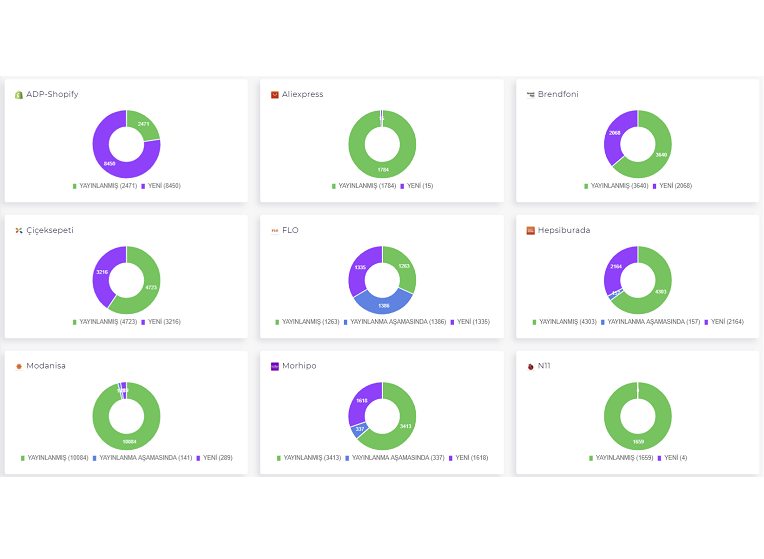Select green 1263 slice in FLO chart
Viewport: 764px width, 559px height.
pos(404,266)
